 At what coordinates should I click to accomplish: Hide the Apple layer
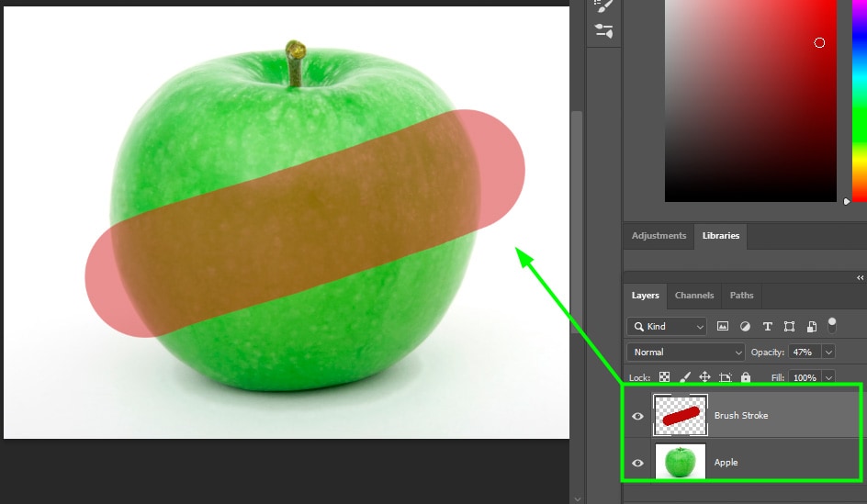pyautogui.click(x=638, y=463)
